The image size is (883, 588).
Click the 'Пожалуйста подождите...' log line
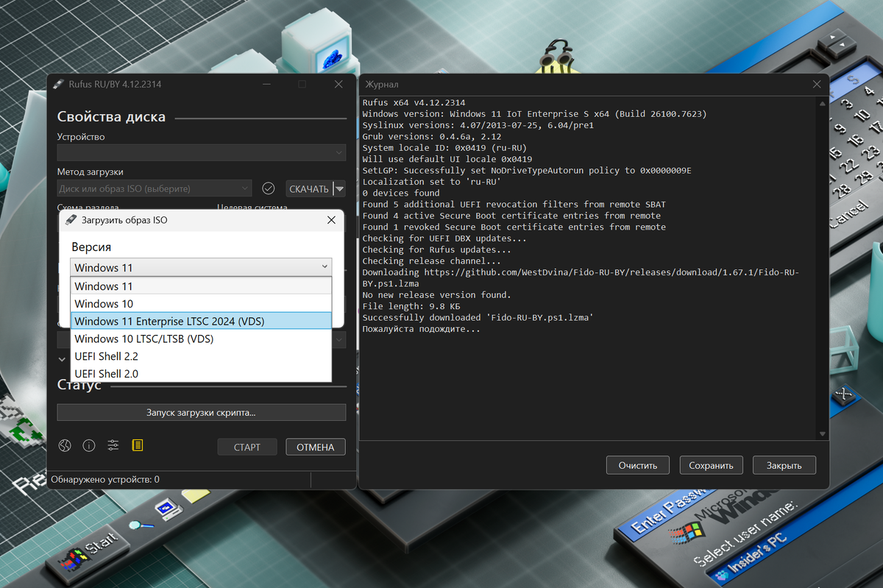pyautogui.click(x=421, y=329)
